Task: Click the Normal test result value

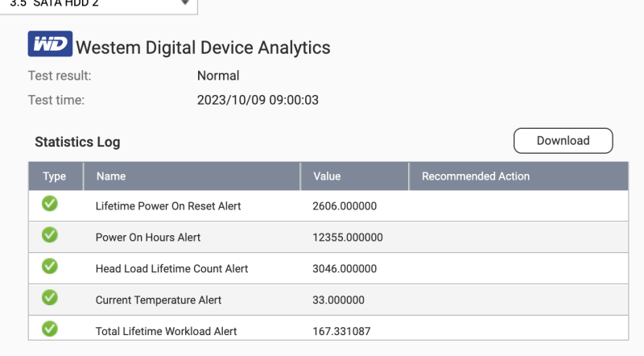Action: pyautogui.click(x=218, y=76)
